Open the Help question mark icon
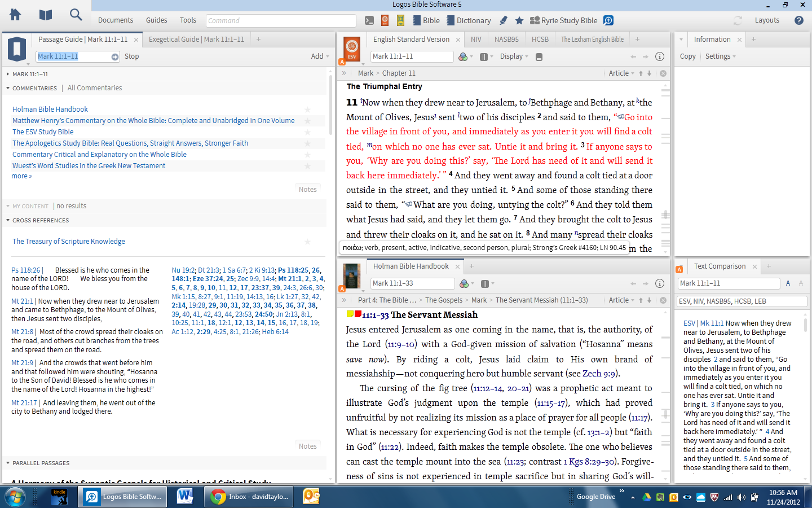The width and height of the screenshot is (812, 508). tap(798, 20)
